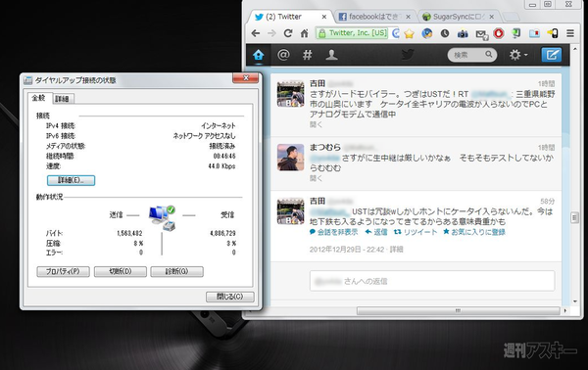Open Twitter @ Connect icon

click(283, 55)
